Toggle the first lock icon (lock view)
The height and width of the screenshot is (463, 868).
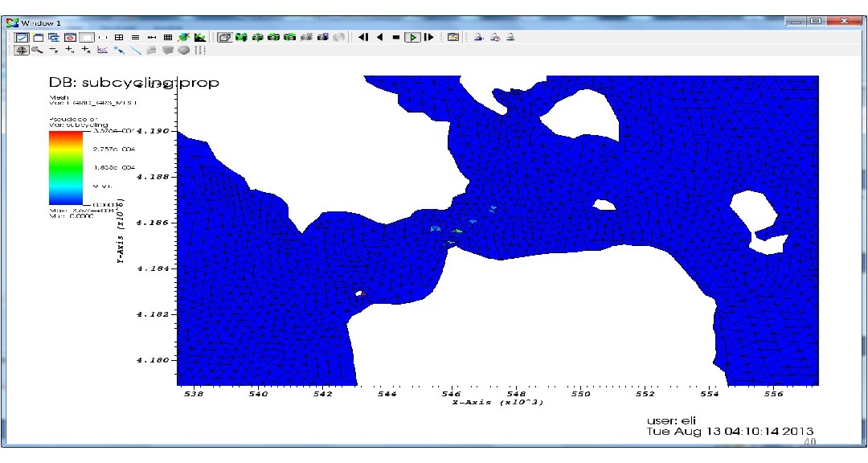coord(478,38)
